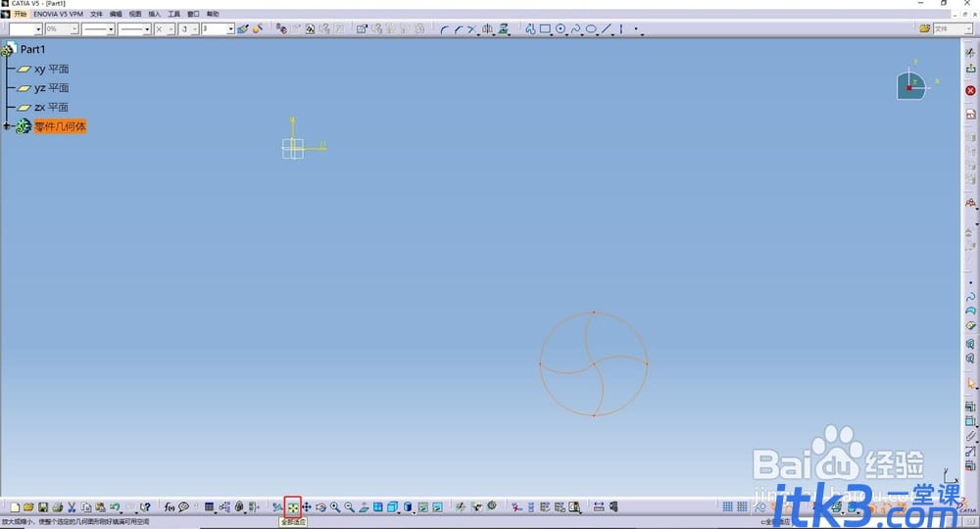Select the Line sketch tool
Image resolution: width=980 pixels, height=529 pixels.
click(607, 28)
